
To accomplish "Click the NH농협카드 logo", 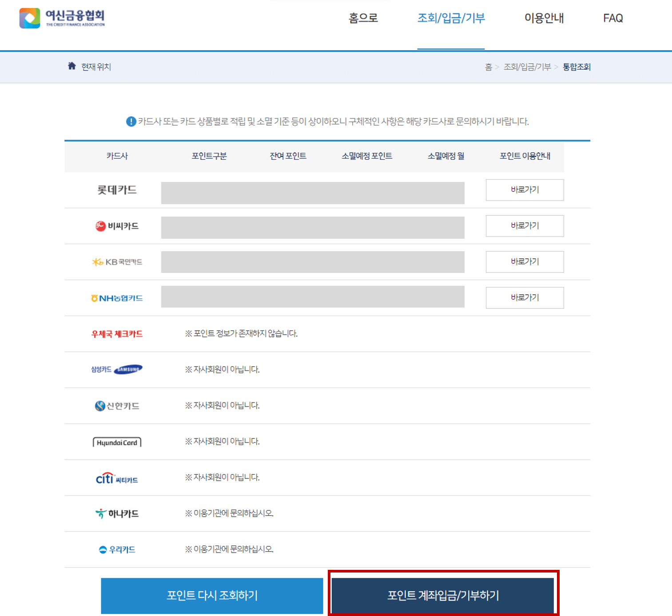I will (x=94, y=297).
